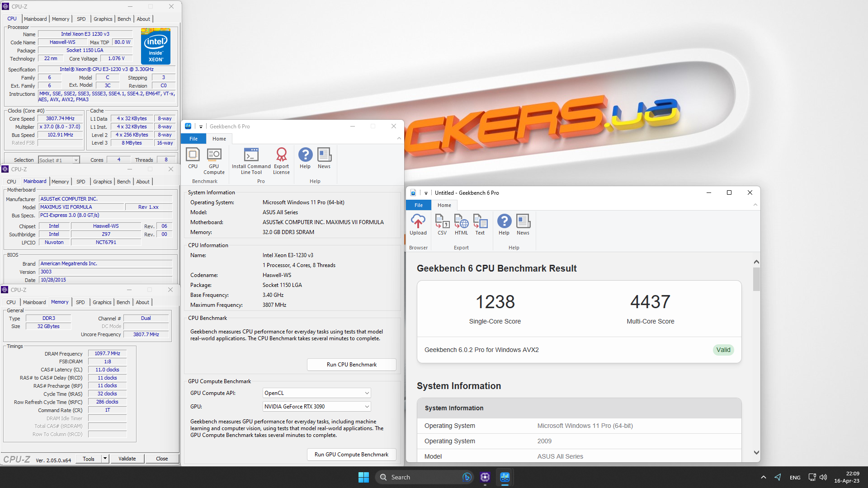Select the Home tab in the Untitled result window

pos(444,205)
